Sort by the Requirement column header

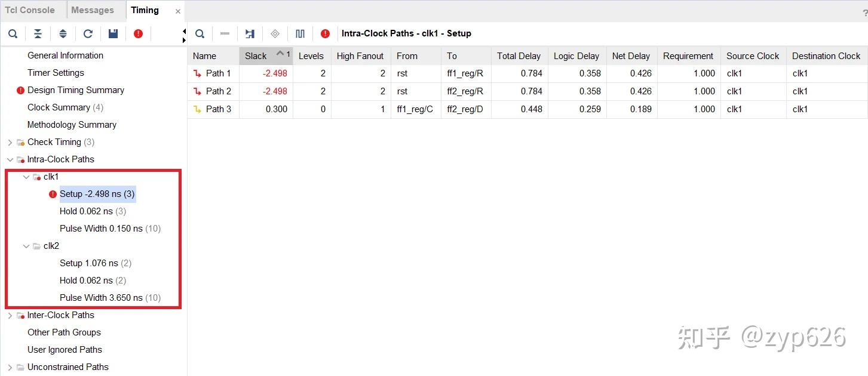[x=688, y=56]
